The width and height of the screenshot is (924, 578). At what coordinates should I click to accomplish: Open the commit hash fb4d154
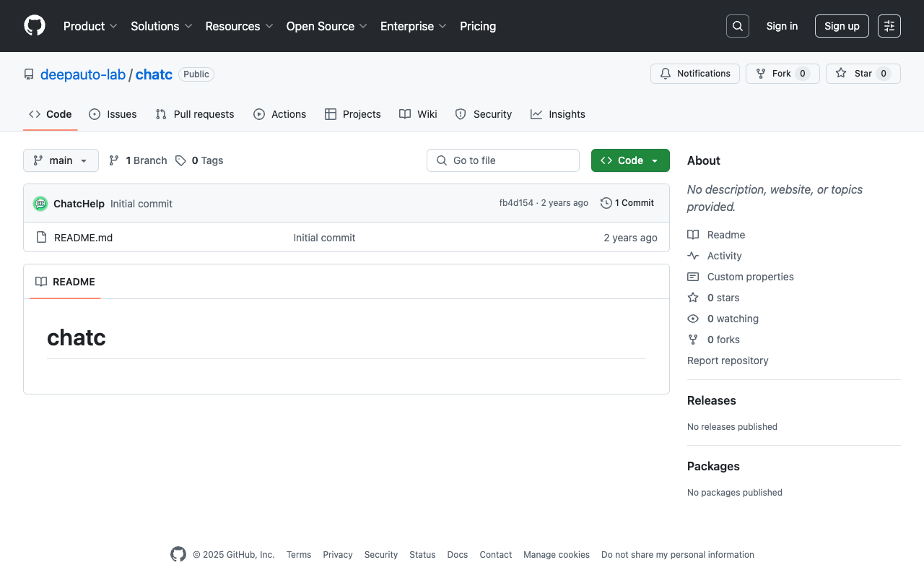(516, 203)
